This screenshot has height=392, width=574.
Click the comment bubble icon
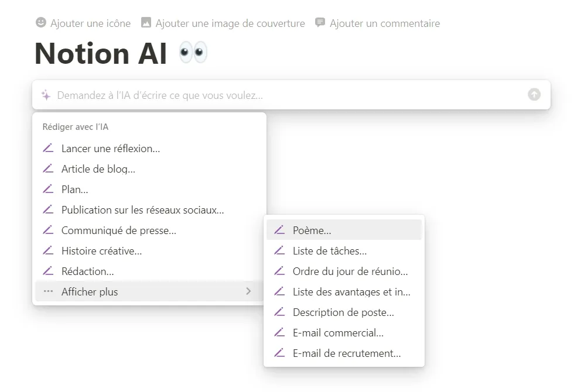point(320,23)
